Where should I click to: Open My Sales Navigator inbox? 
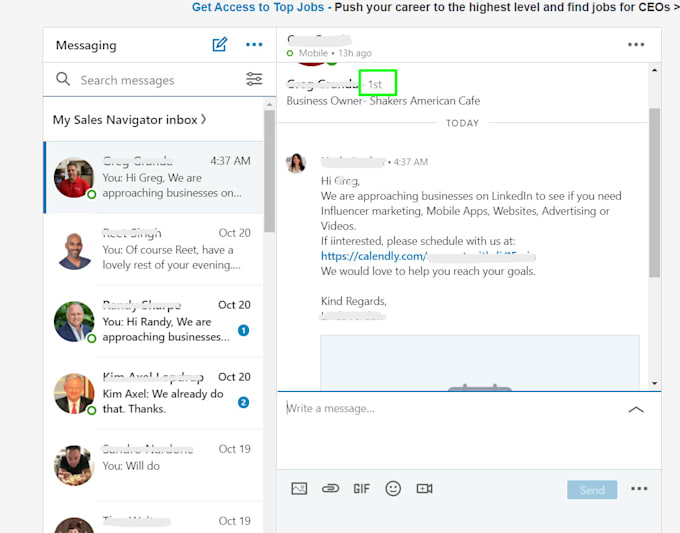(129, 120)
